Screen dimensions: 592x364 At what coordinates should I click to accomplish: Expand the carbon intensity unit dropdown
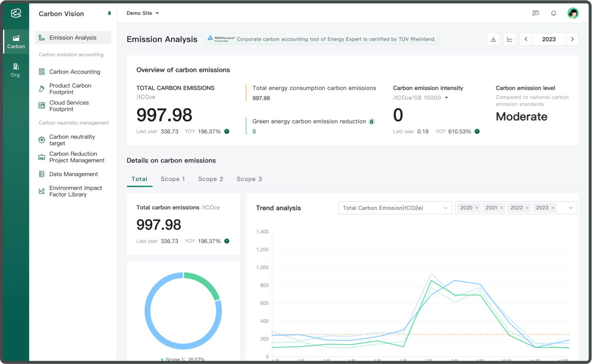click(x=446, y=98)
